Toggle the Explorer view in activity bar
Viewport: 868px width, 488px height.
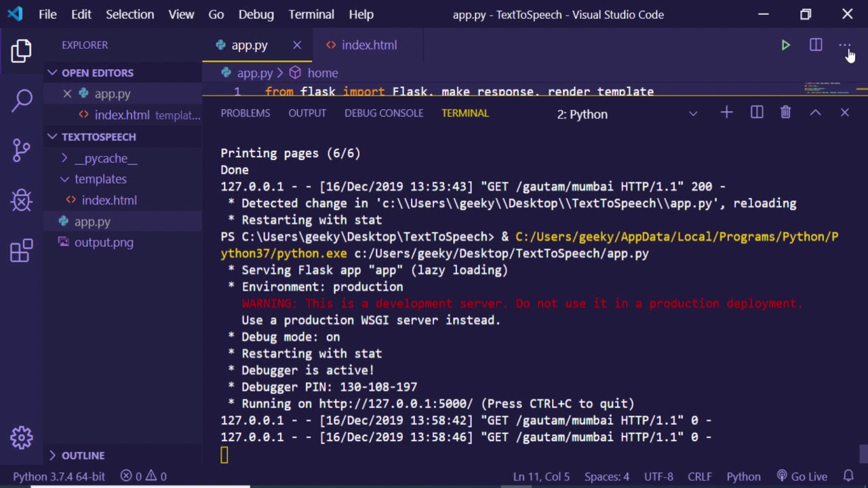click(x=22, y=51)
